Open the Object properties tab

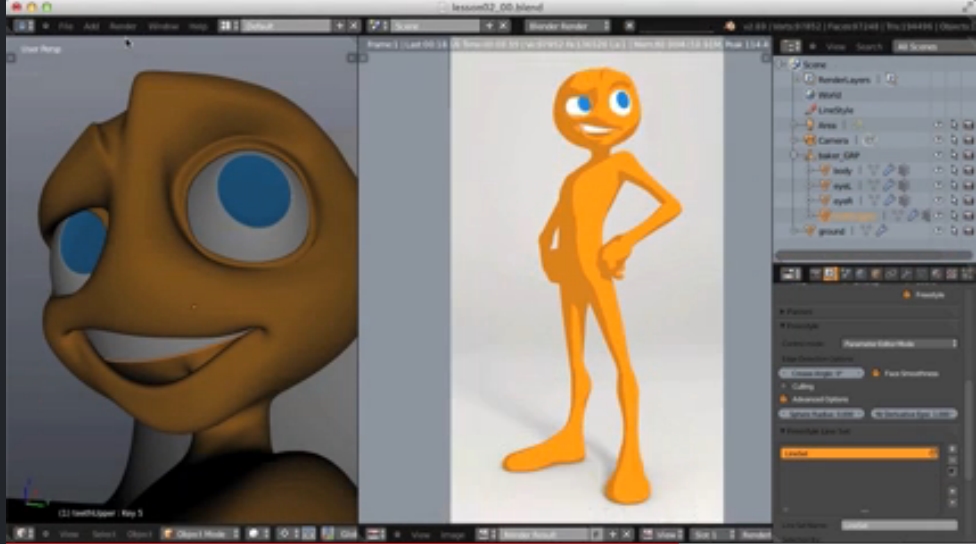click(x=875, y=274)
